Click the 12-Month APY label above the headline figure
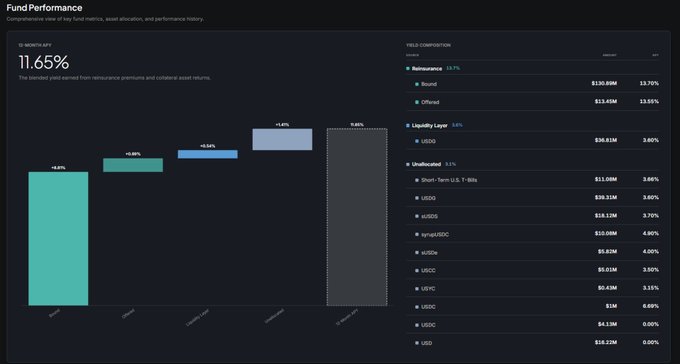 tap(35, 45)
